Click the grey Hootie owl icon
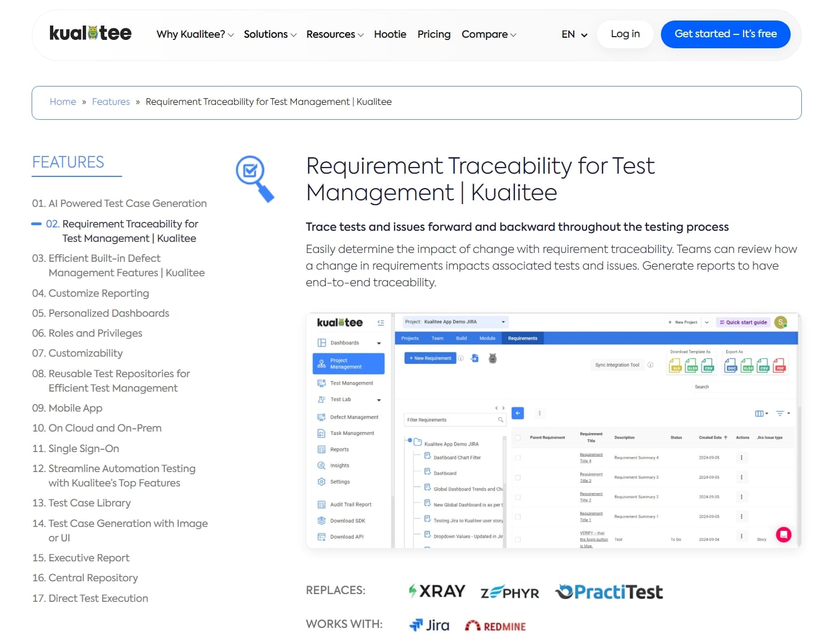 pos(493,358)
